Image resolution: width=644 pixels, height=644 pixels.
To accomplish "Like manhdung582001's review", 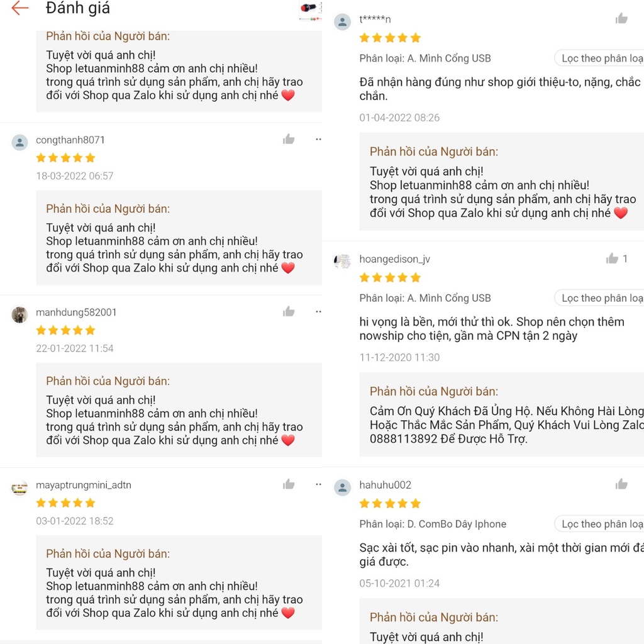I will 289,311.
